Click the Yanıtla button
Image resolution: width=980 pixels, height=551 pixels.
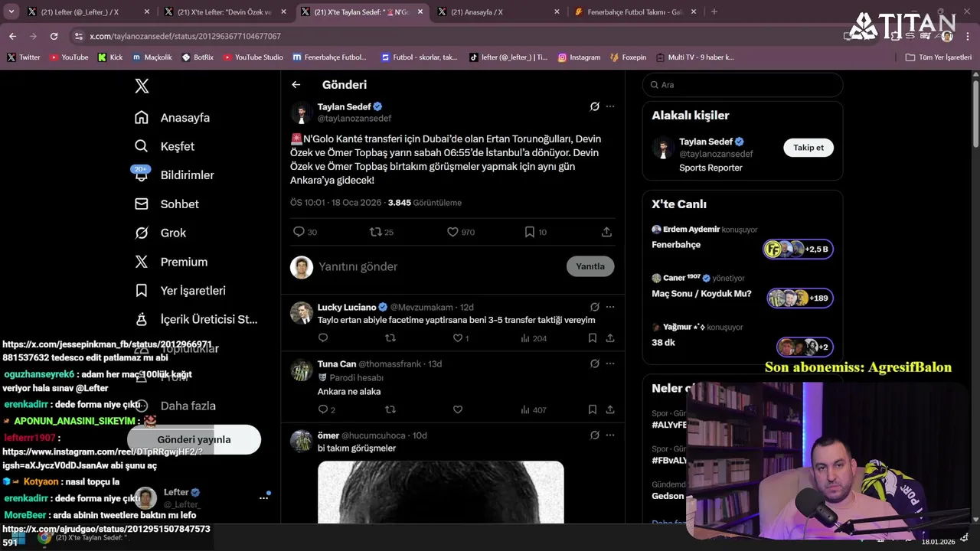tap(590, 266)
